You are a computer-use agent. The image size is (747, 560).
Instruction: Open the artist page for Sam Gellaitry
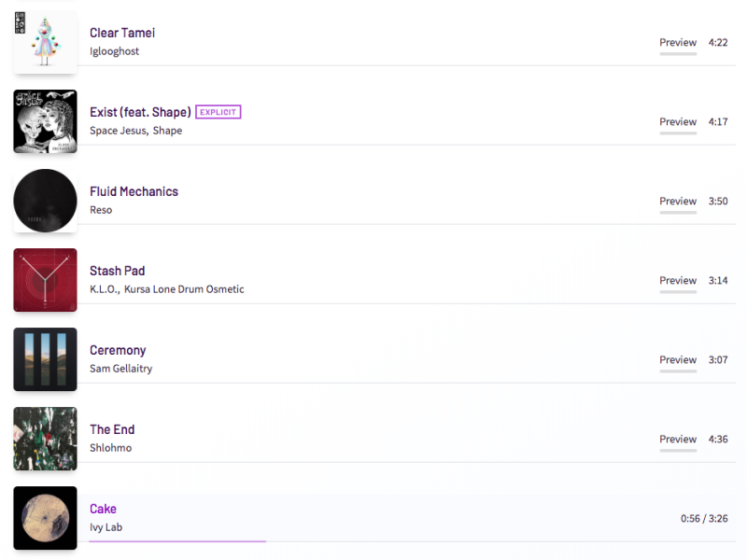(122, 369)
